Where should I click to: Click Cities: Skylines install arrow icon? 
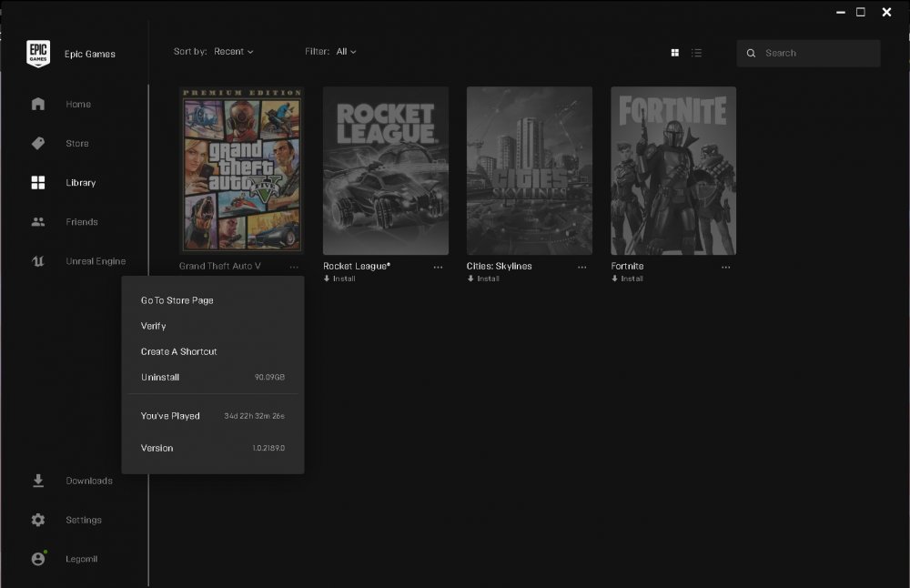click(x=470, y=279)
